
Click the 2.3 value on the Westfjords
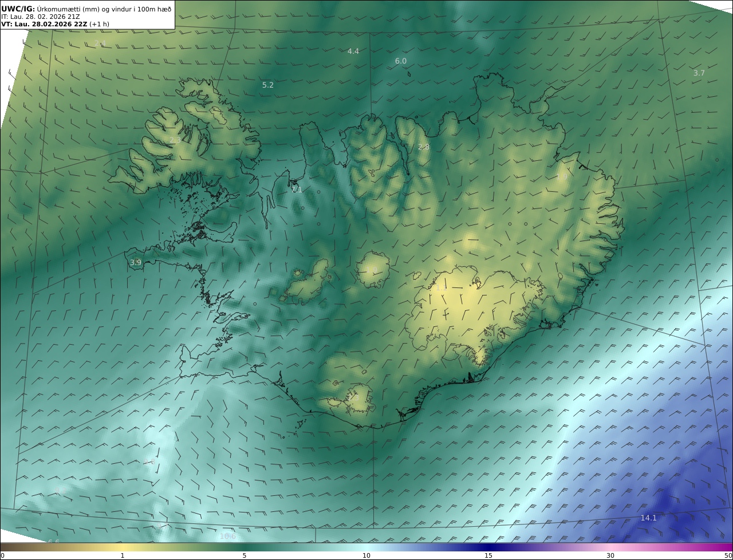[x=175, y=140]
